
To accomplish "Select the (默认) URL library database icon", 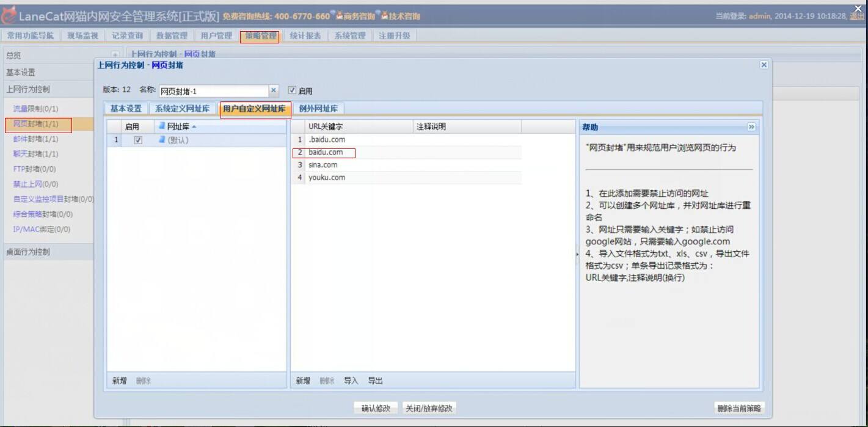I will (162, 140).
